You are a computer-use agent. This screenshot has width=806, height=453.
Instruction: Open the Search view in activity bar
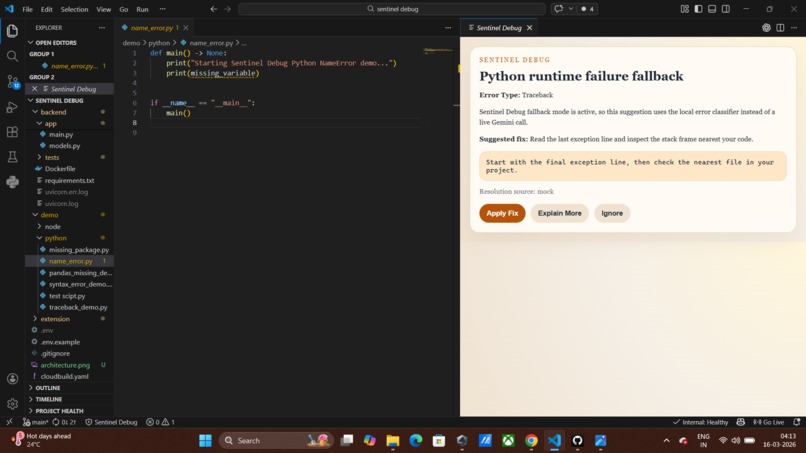(12, 56)
